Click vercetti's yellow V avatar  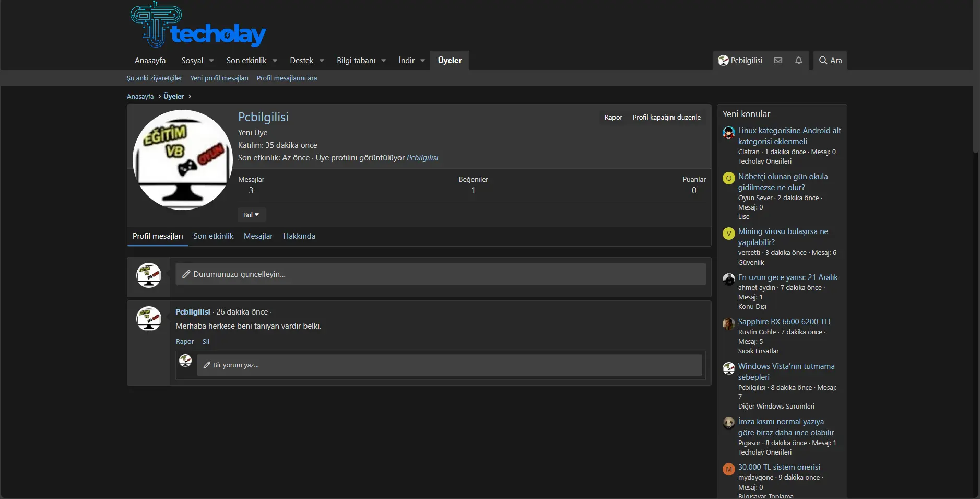click(x=728, y=233)
